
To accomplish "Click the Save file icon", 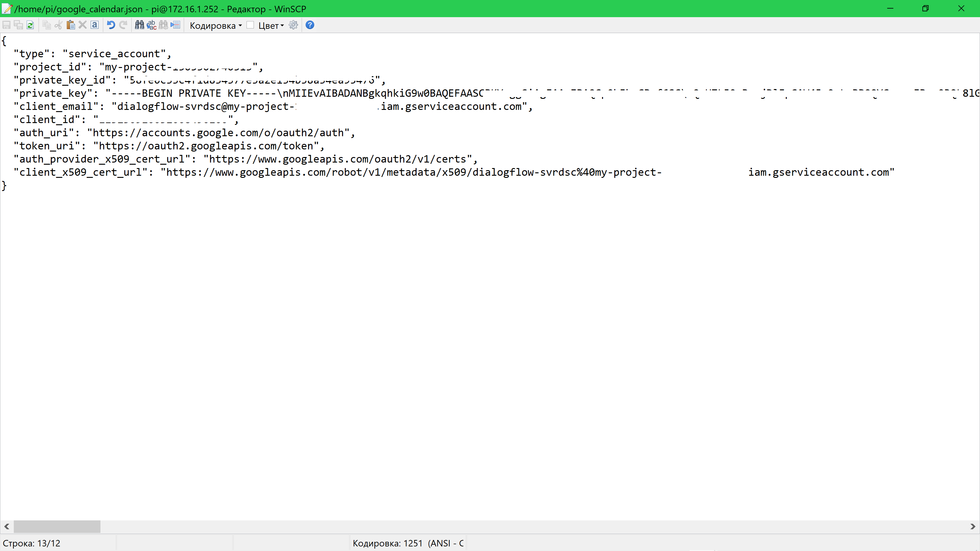I will point(6,25).
